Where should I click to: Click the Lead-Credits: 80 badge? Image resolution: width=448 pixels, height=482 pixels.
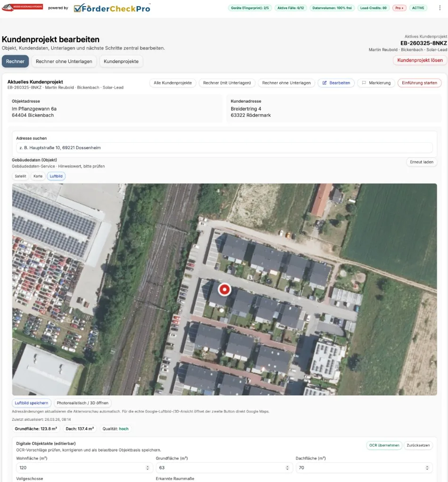point(373,8)
